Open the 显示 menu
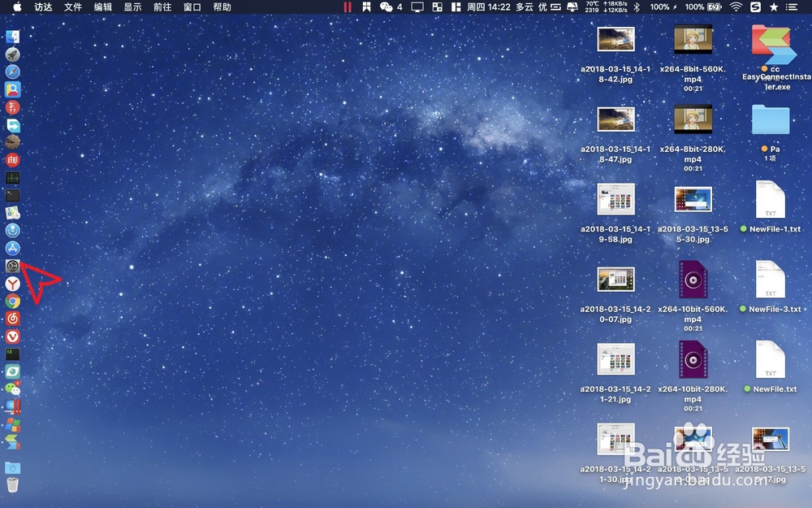Screen dimensions: 812x508 132,7
